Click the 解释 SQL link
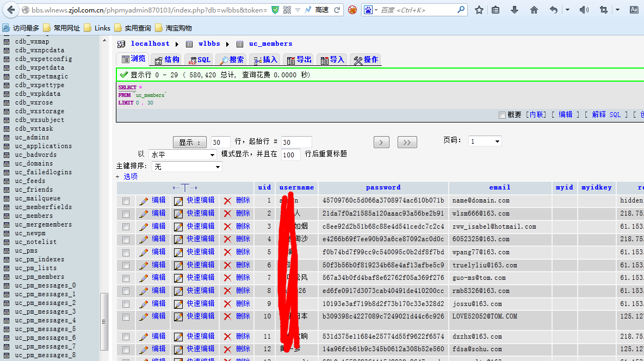Screen dimensions: 644x361 [x=606, y=115]
